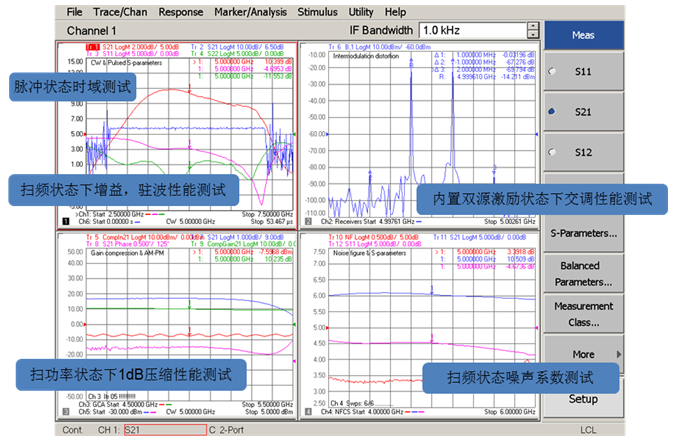This screenshot has height=442, width=676.
Task: Click Ch4 NFCS Start 4.00000 GHz text
Action: click(362, 412)
